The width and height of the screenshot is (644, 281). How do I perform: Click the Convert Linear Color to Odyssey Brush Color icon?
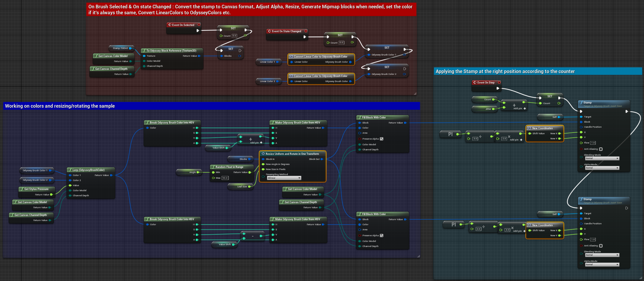[x=292, y=56]
